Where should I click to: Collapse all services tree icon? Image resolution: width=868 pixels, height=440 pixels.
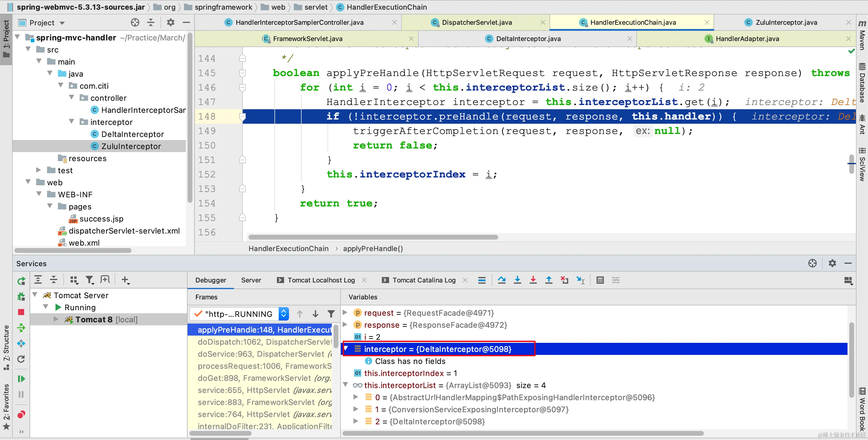click(54, 279)
